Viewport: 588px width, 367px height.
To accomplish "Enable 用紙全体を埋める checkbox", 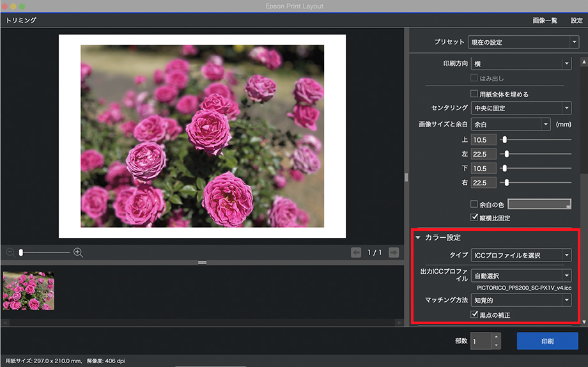I will pos(474,95).
